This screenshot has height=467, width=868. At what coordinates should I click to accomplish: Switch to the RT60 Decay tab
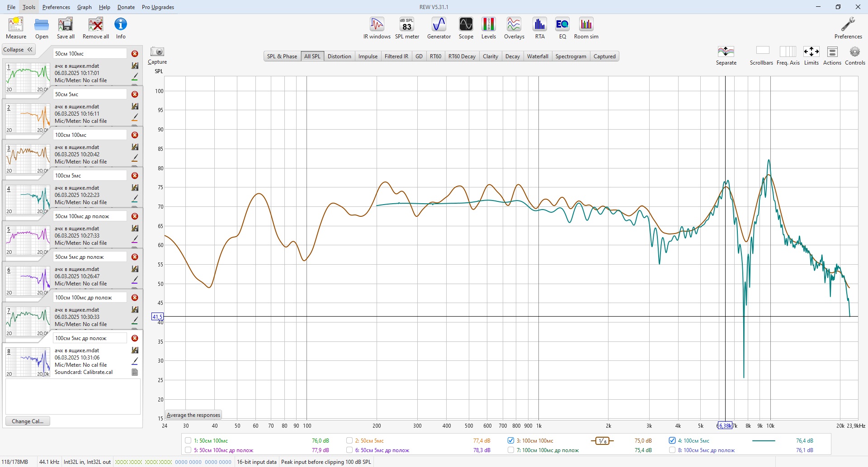pyautogui.click(x=462, y=56)
